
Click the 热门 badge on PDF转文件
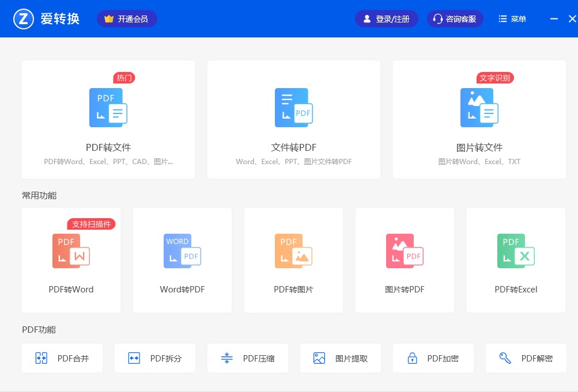[124, 78]
